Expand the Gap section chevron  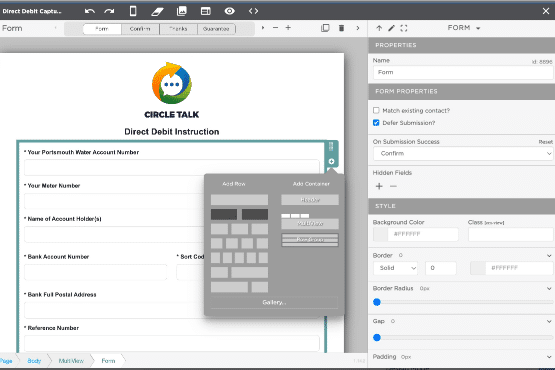tap(549, 321)
